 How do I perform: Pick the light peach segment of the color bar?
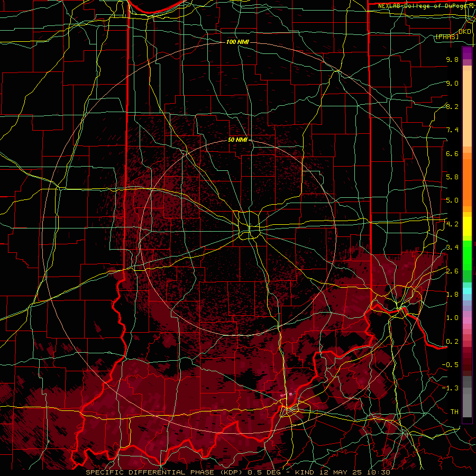coord(467,109)
